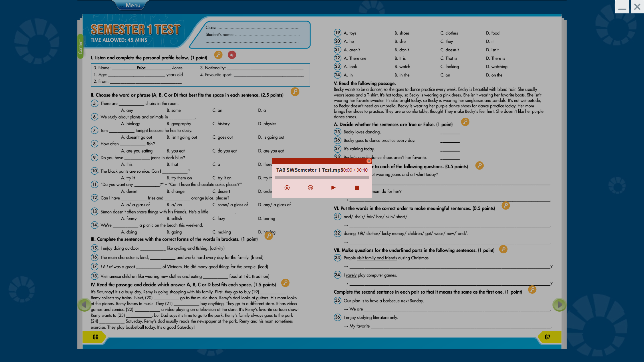The image size is (644, 362).
Task: Click the Nationality blank in profile
Action: (265, 68)
